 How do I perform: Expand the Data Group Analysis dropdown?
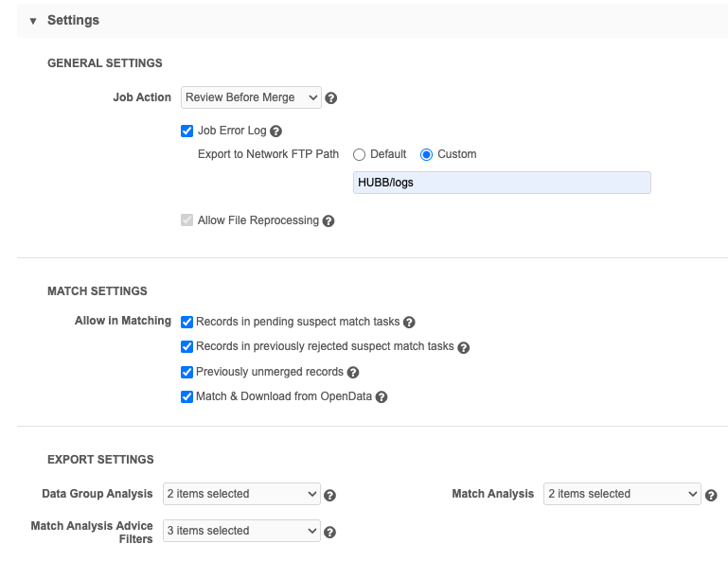tap(241, 494)
